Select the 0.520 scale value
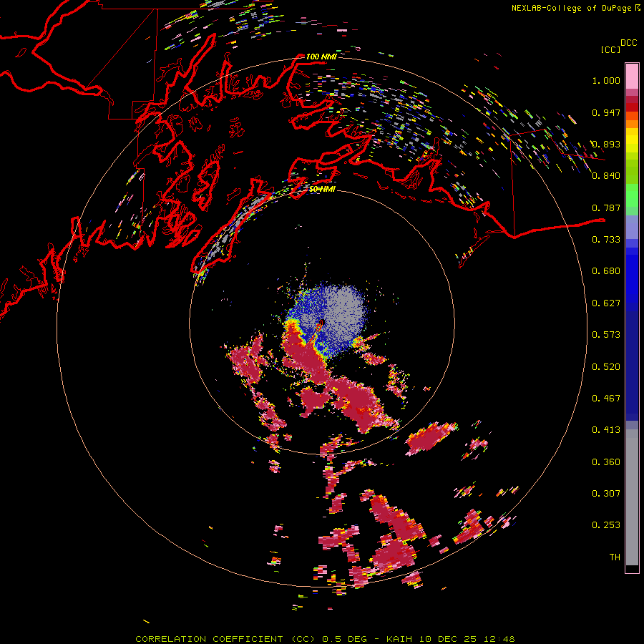 tap(606, 367)
